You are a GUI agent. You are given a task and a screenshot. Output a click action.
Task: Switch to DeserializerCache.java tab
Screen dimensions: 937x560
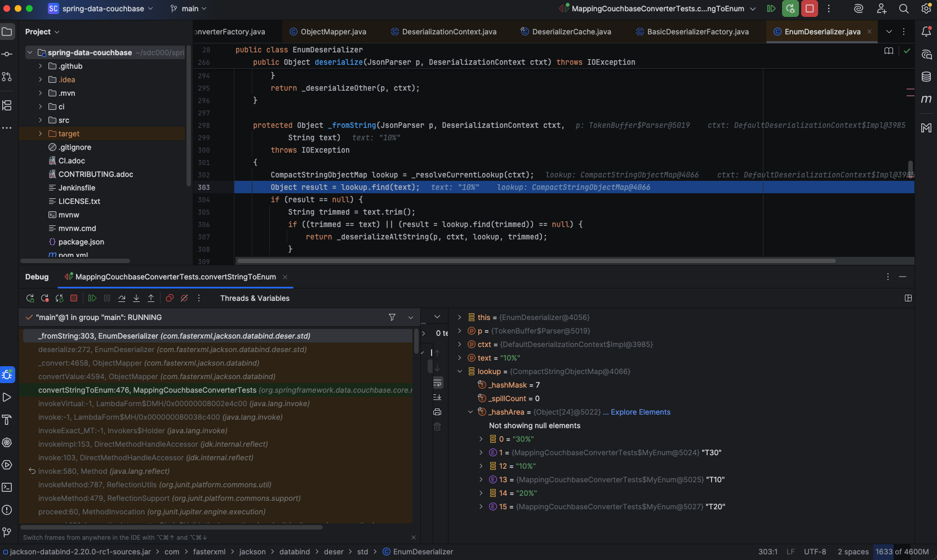(566, 32)
